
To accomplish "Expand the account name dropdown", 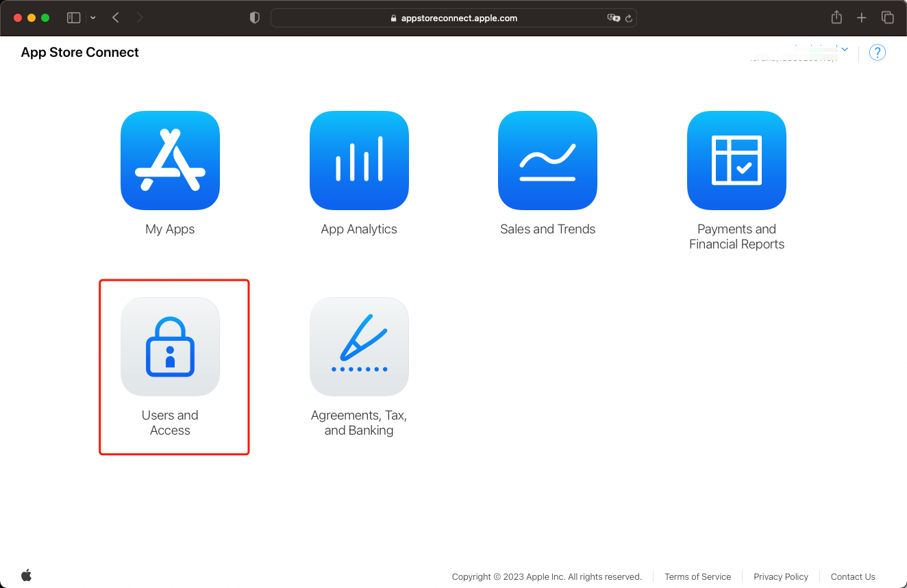I will 845,49.
